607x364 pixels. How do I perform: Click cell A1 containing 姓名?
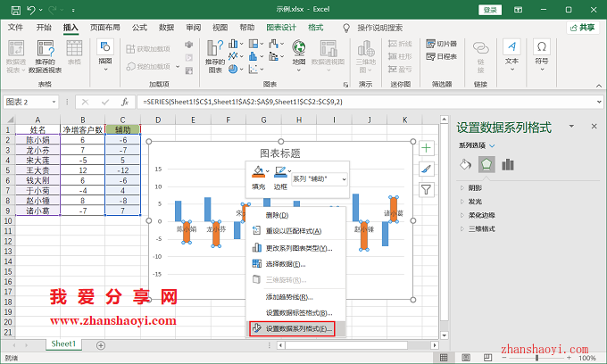[x=37, y=129]
